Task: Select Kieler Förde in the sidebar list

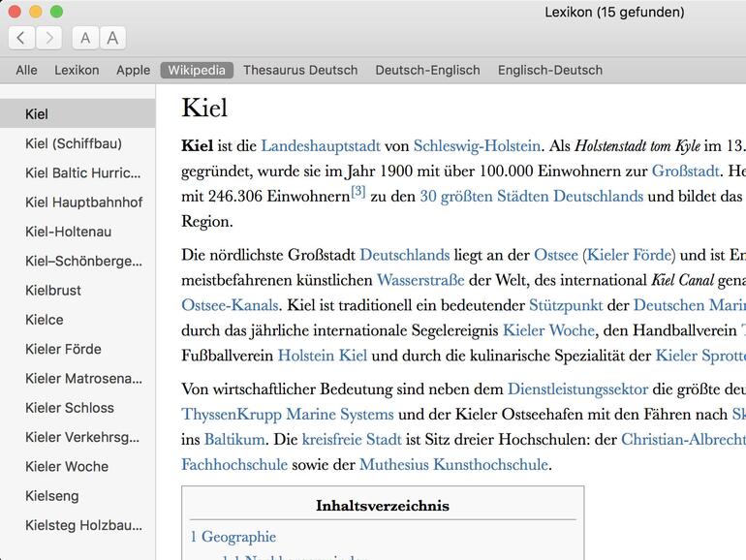Action: point(78,349)
